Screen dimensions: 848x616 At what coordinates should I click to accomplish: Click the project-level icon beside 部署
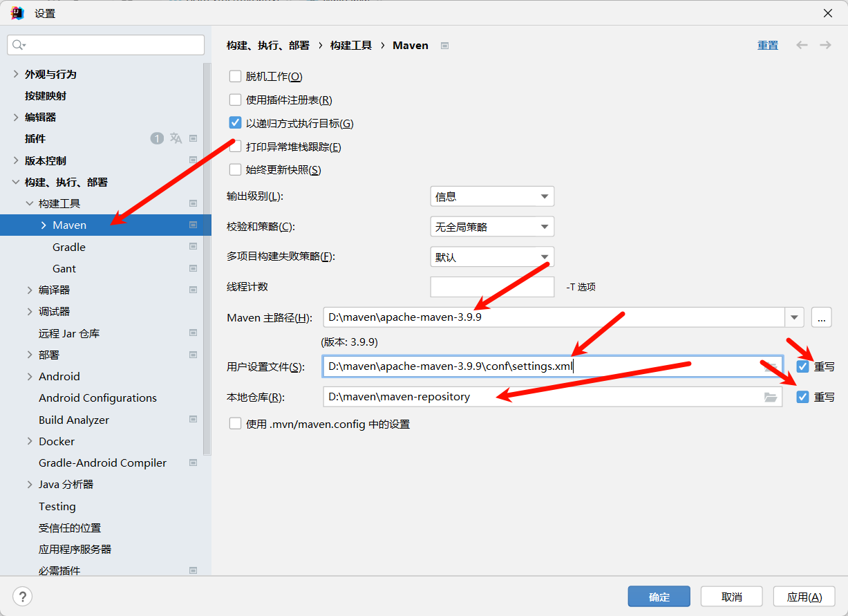tap(193, 355)
